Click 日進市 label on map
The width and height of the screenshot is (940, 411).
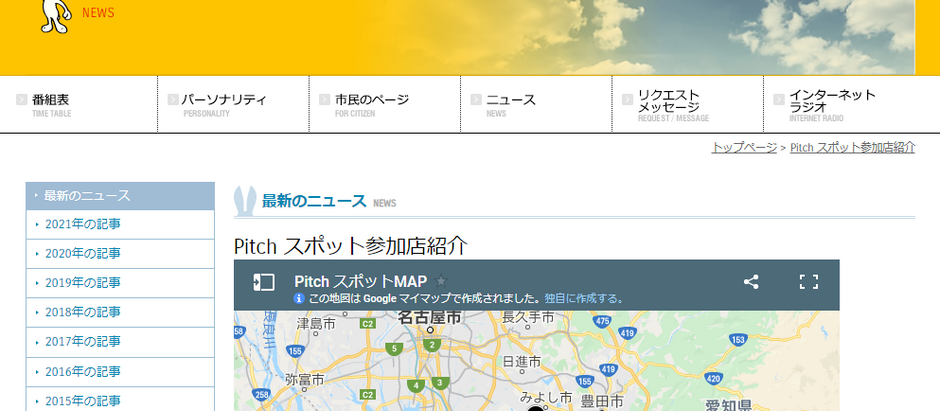(522, 362)
